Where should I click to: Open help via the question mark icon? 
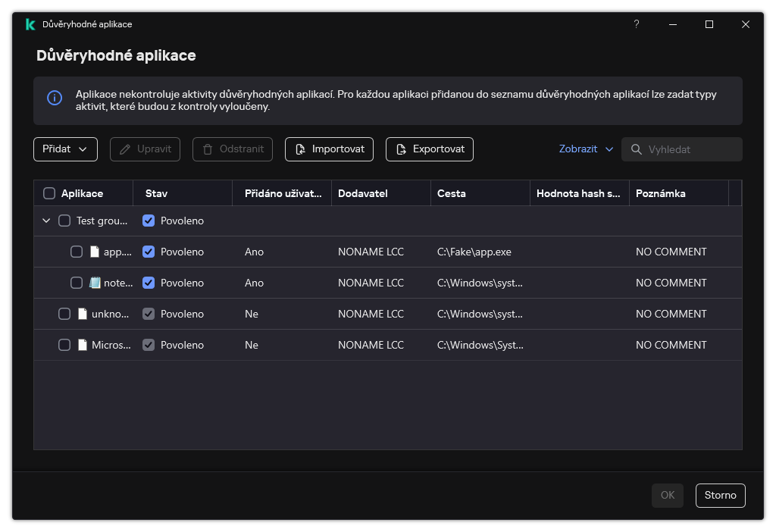637,24
